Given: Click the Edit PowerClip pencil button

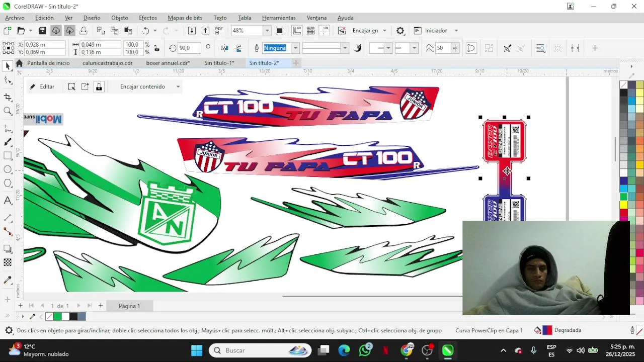Looking at the screenshot, I should click(x=42, y=86).
